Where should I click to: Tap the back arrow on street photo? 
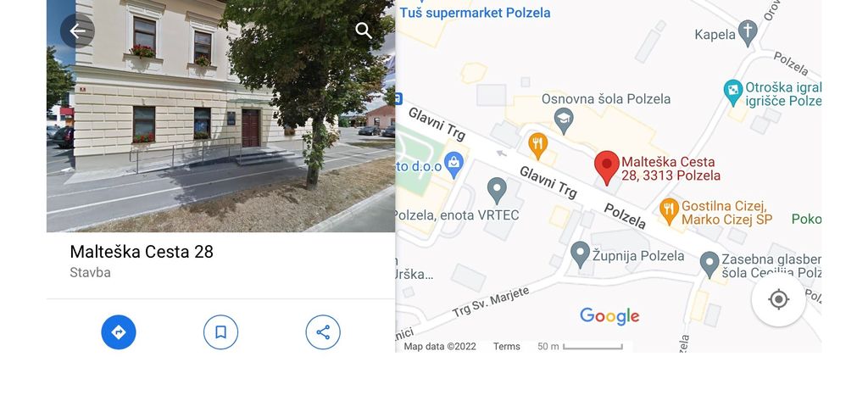click(77, 31)
